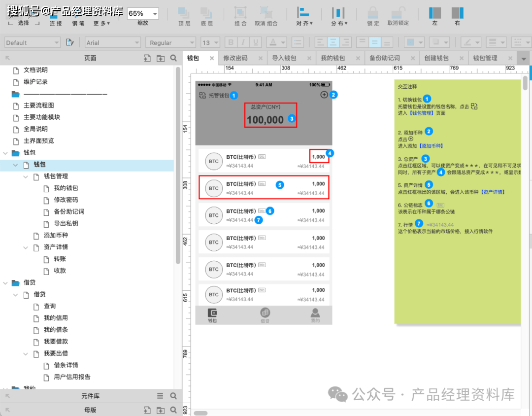This screenshot has height=416, width=532.
Task: Collapse the 钱包管理 tree node
Action: [x=26, y=176]
